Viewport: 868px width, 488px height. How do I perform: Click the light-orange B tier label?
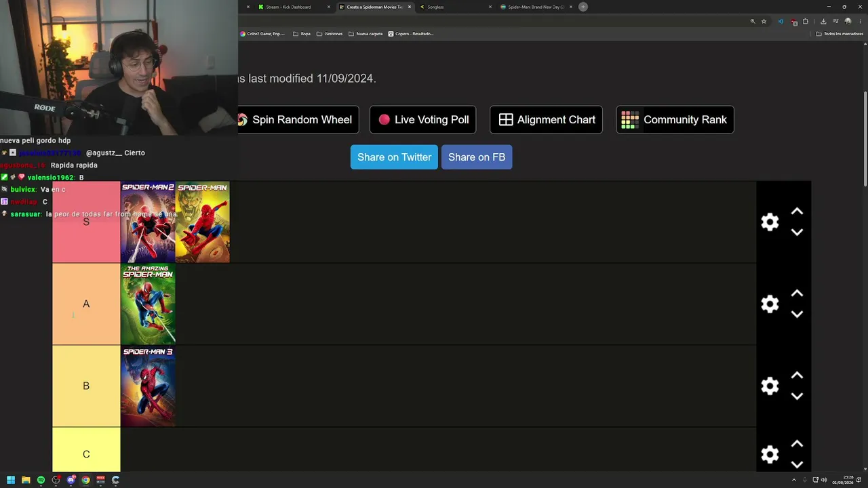(x=86, y=386)
